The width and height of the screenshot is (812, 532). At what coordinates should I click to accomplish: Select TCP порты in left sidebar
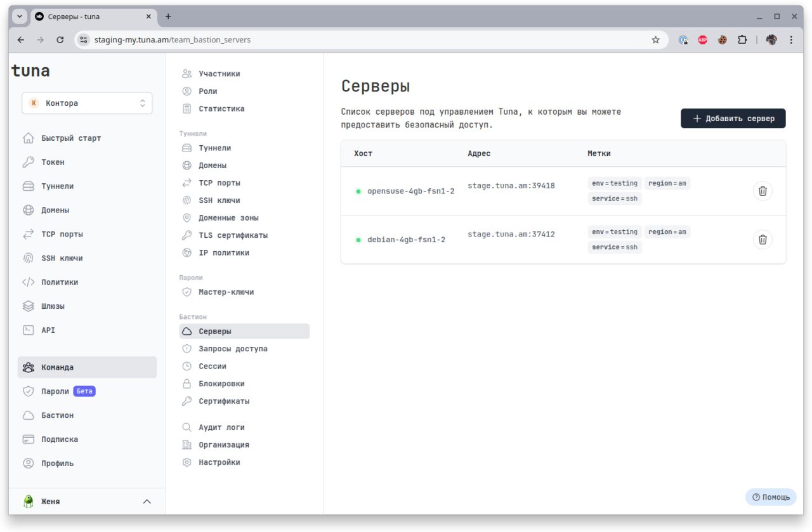coord(87,235)
